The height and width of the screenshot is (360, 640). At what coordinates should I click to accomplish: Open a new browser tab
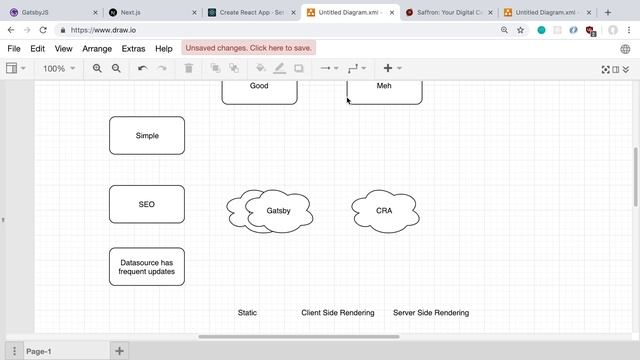(608, 12)
